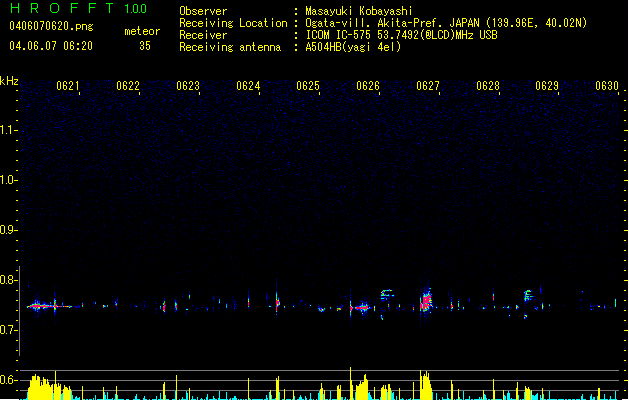Click the strong red echo near 0627
Viewport: 629px width, 400px height.
[x=426, y=302]
